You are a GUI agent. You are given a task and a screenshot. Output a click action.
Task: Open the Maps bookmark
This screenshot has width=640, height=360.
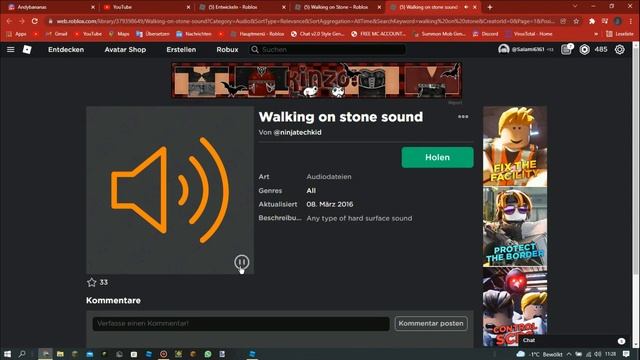coord(119,34)
